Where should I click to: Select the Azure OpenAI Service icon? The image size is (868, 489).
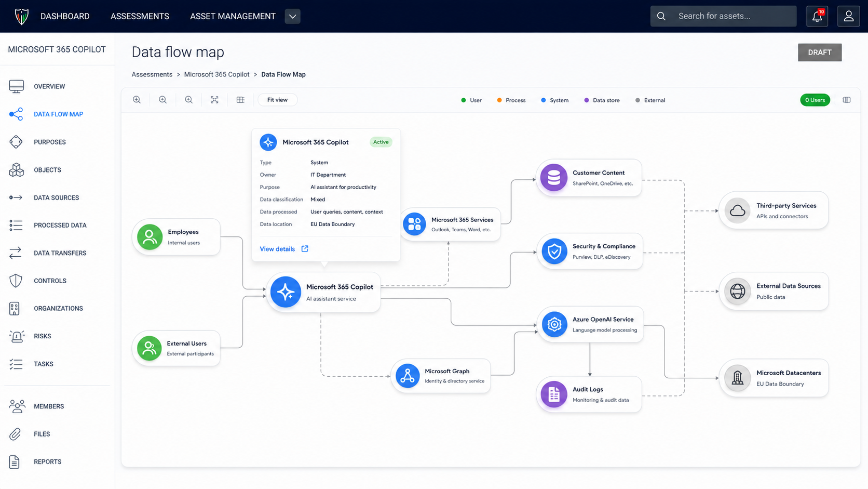(554, 324)
